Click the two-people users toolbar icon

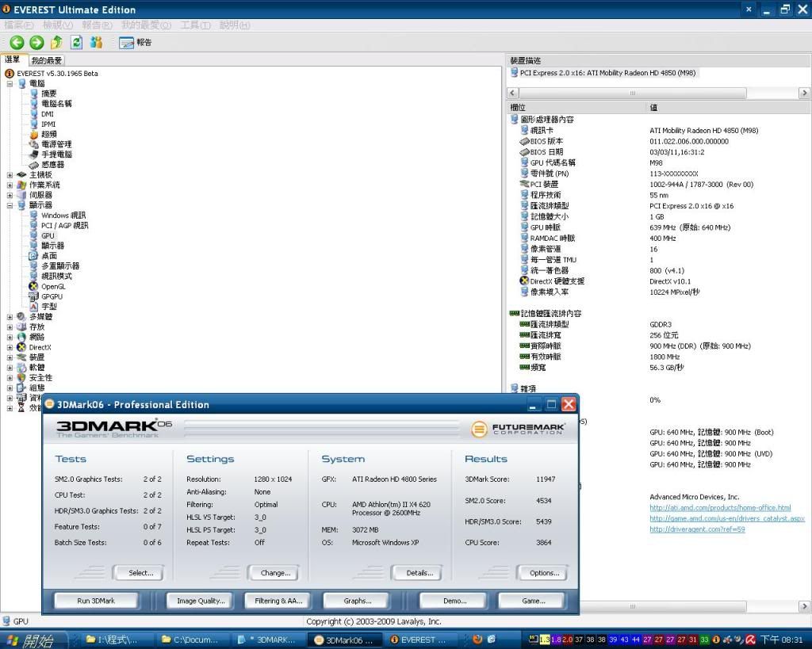[96, 43]
